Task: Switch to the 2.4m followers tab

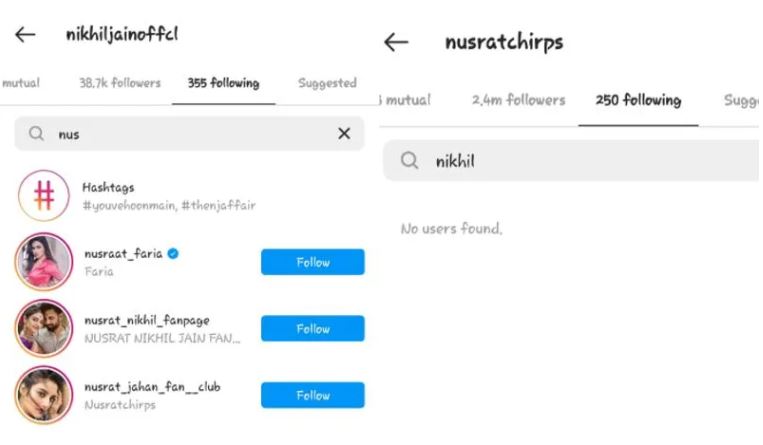Action: (518, 100)
